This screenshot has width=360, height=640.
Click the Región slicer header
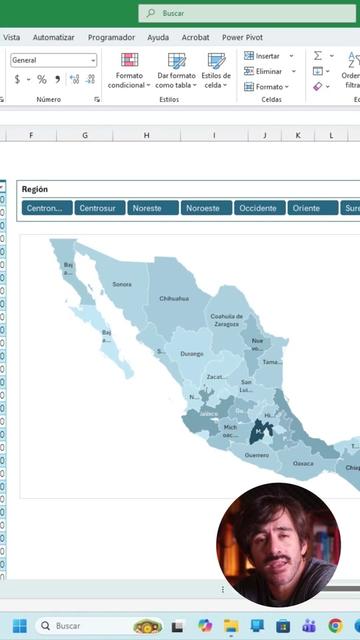(35, 189)
